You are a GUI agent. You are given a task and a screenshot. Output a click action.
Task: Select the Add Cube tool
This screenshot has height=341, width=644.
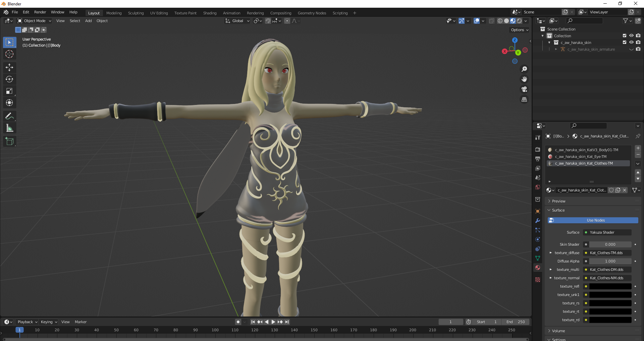click(9, 141)
